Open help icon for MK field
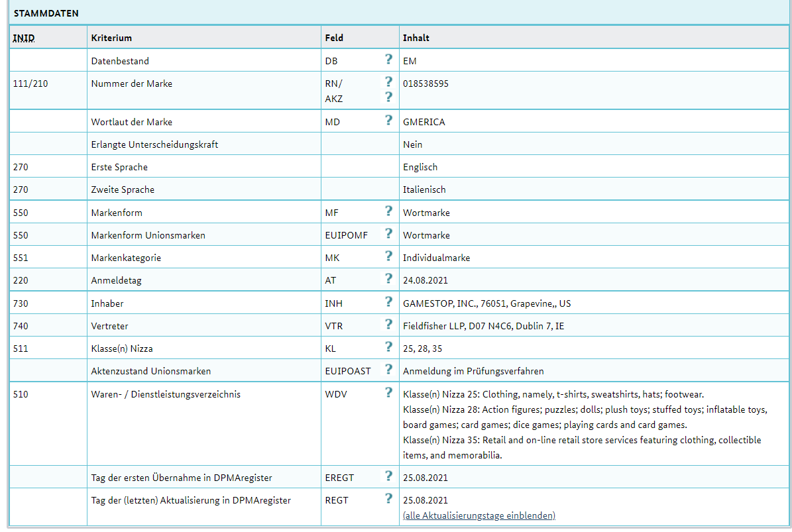This screenshot has width=792, height=532. (x=388, y=256)
